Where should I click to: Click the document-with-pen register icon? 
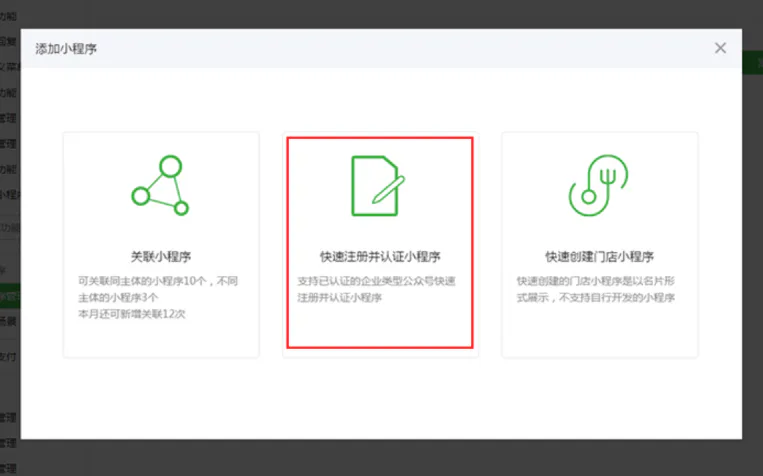[x=378, y=186]
